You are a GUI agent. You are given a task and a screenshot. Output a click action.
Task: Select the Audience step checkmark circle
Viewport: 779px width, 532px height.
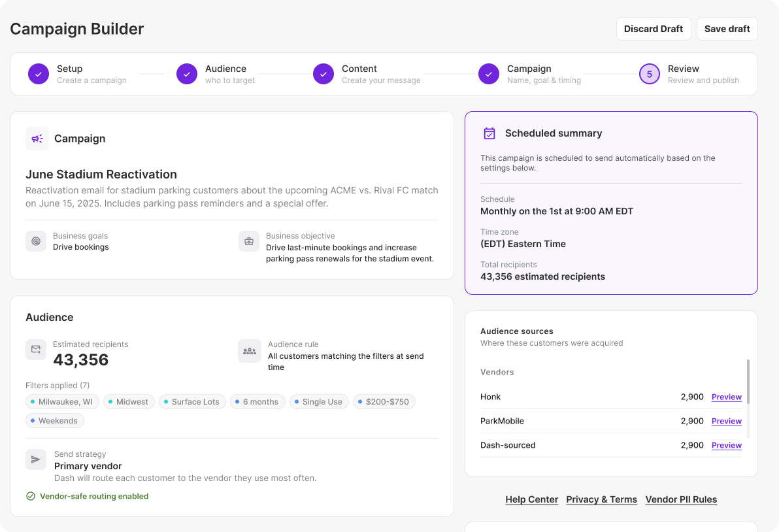click(x=187, y=74)
